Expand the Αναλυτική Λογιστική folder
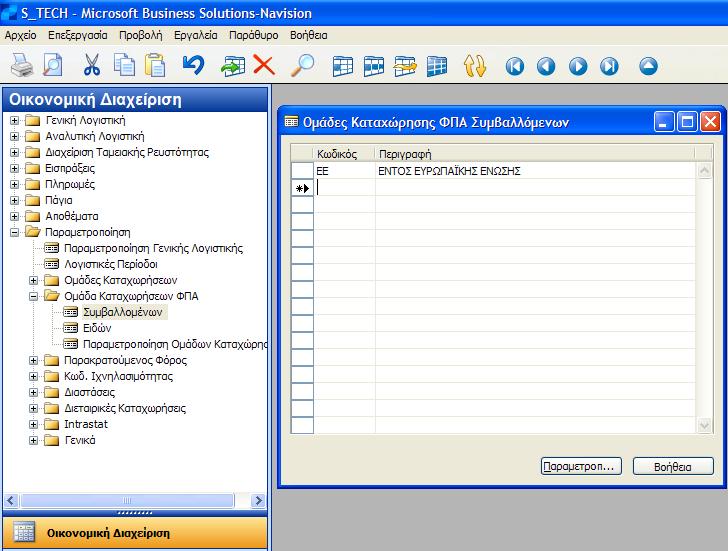 [14, 136]
